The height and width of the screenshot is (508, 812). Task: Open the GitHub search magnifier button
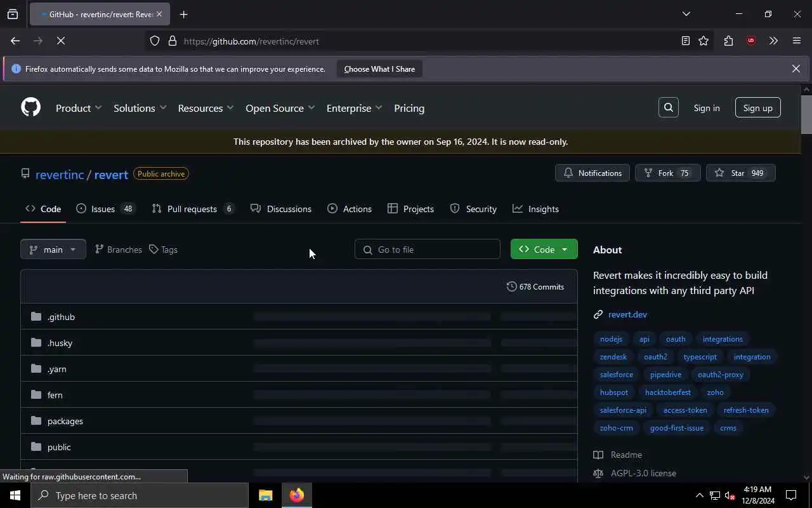tap(669, 108)
